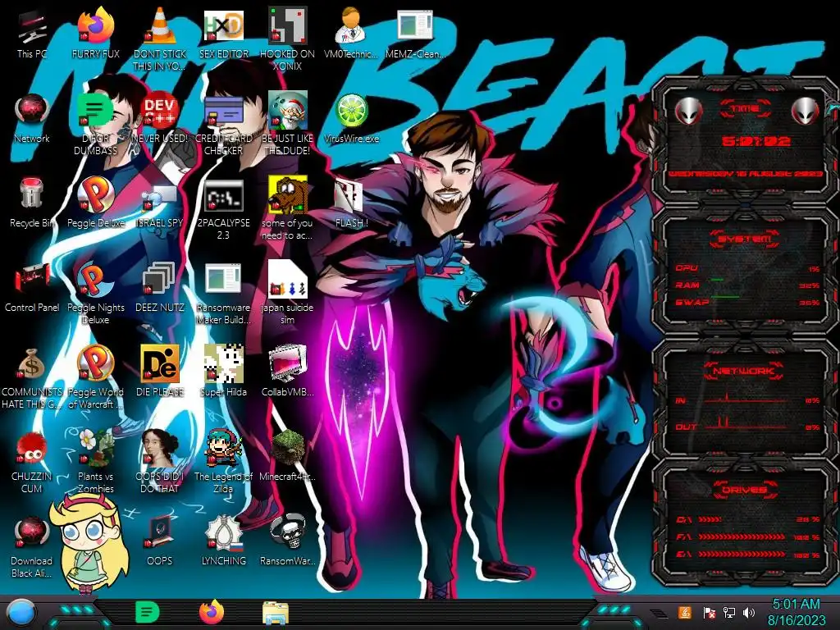
Task: Launch The Legend of Zilda shortcut
Action: coord(223,461)
